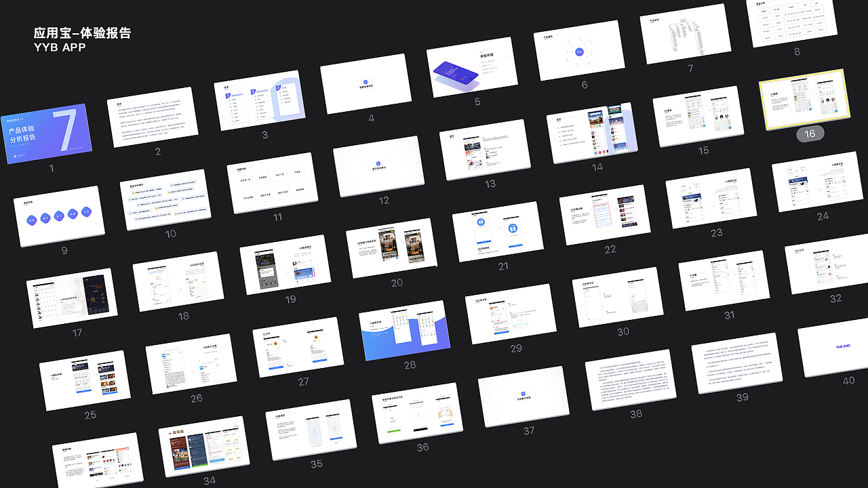This screenshot has height=488, width=868.
Task: Select slide 11 grid of boxes thumbnail
Action: pyautogui.click(x=273, y=183)
